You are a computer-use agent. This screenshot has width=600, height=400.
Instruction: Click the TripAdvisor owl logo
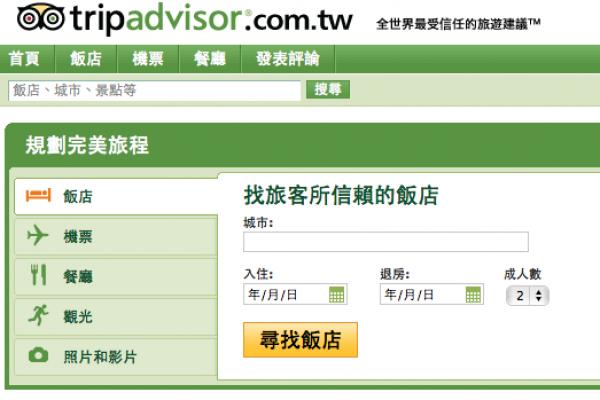(x=41, y=16)
